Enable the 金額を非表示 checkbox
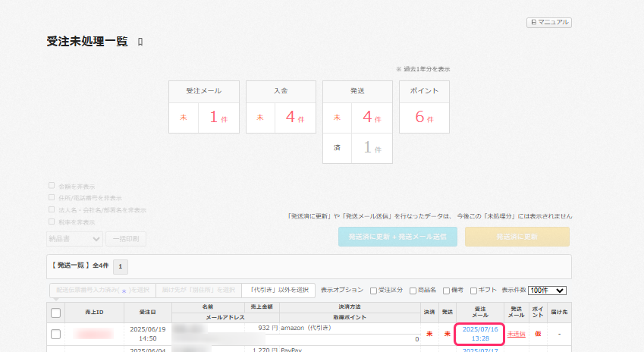Viewport: 644px width, 352px height. (52, 185)
